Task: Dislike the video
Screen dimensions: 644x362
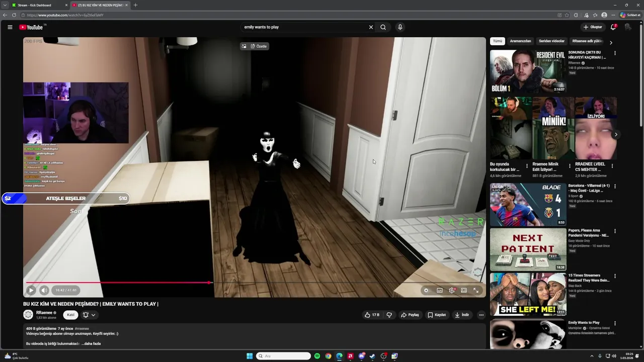Action: 389,315
